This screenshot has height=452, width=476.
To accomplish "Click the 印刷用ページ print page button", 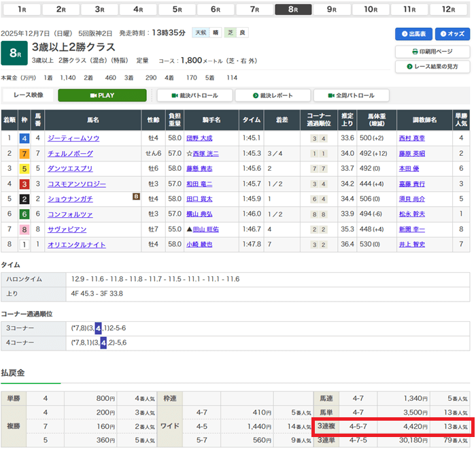I will [x=432, y=52].
